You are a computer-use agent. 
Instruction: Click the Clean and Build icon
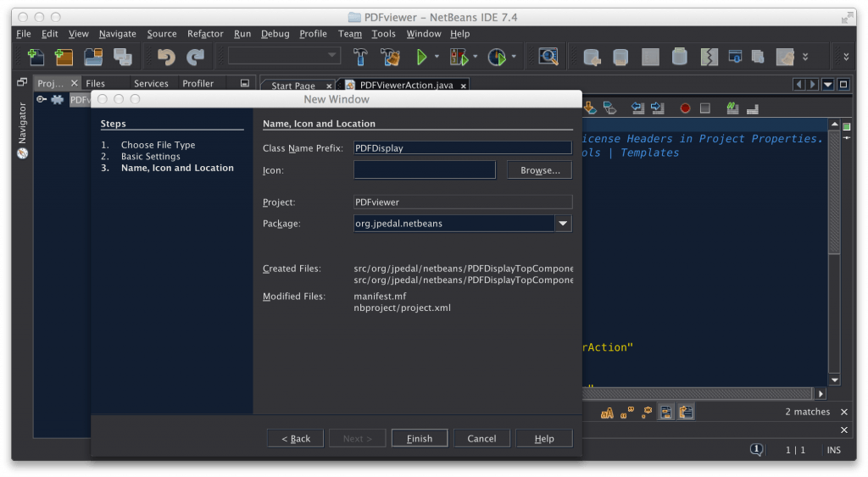click(x=390, y=57)
